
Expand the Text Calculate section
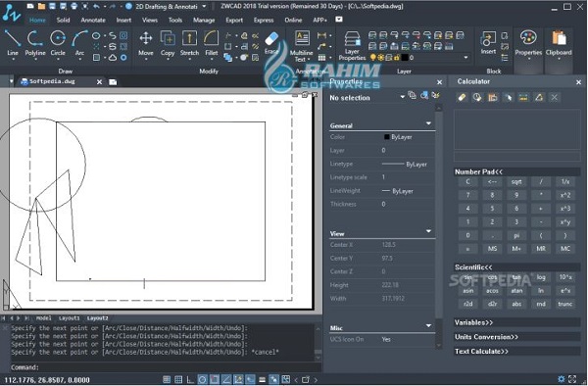tap(517, 351)
